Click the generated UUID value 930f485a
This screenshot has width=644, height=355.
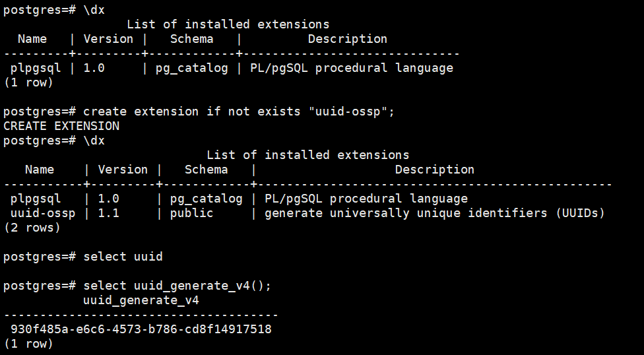point(141,329)
